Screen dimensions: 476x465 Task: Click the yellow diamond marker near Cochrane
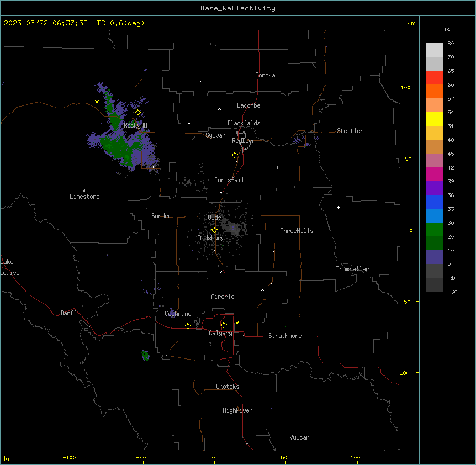188,326
